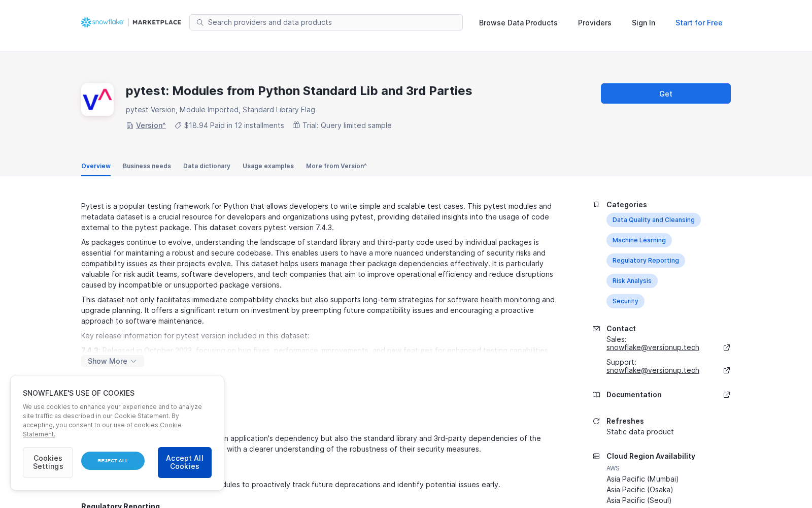Click the "Key release information" line
The height and width of the screenshot is (508, 812).
coord(195,336)
